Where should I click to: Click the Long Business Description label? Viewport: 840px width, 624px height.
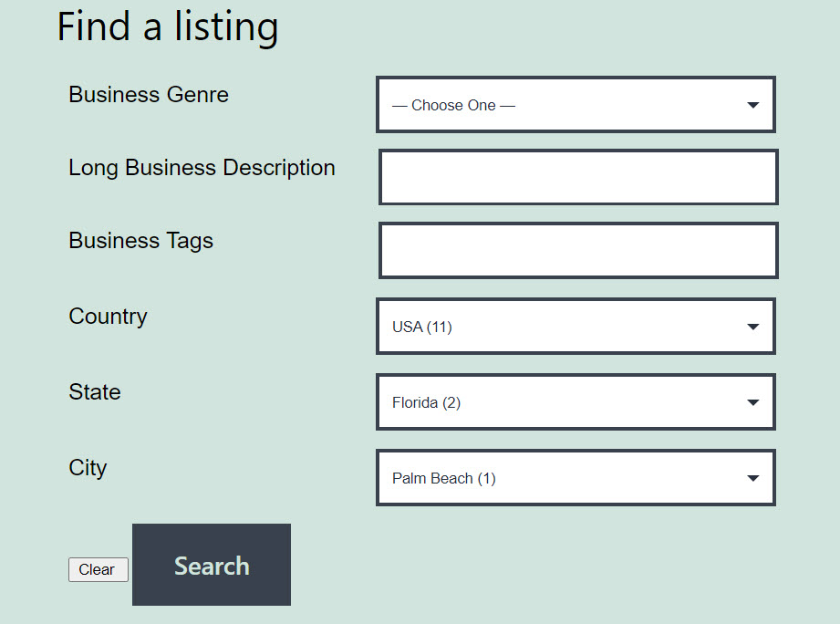(202, 168)
